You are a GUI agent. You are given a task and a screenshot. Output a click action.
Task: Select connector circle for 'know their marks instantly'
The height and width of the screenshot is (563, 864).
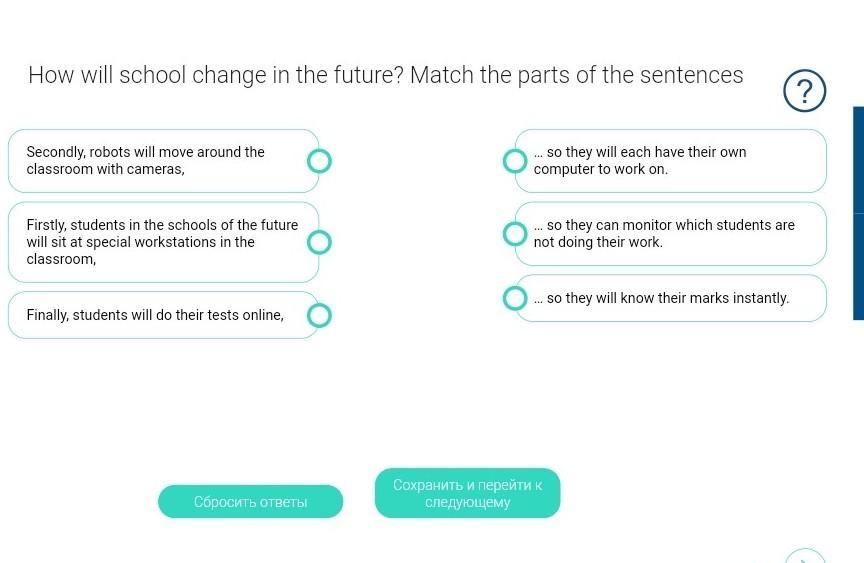(x=515, y=298)
